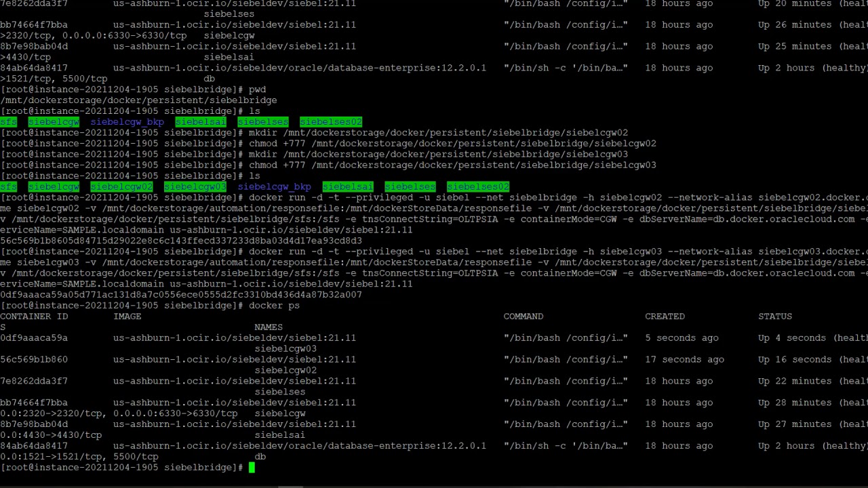Click the pwd command text
The width and height of the screenshot is (868, 488).
tap(257, 89)
